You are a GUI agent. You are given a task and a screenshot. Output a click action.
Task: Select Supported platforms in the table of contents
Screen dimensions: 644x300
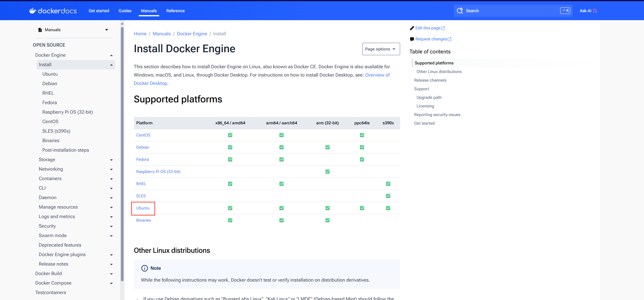point(434,63)
